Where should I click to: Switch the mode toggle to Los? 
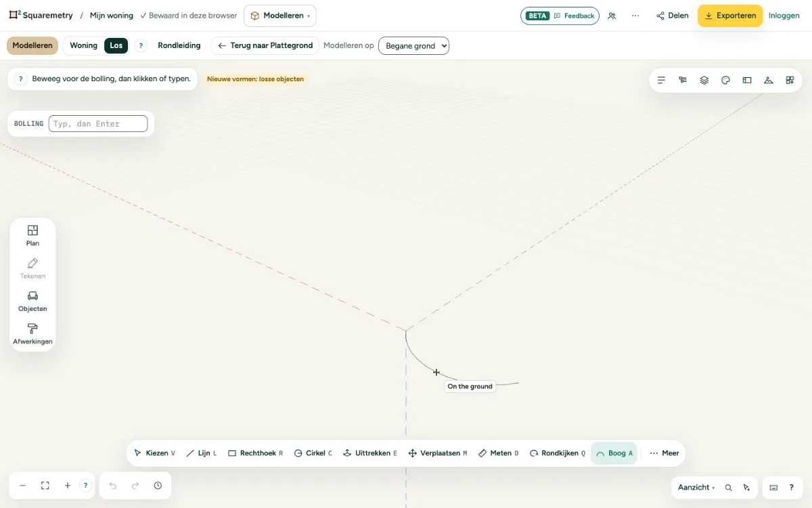click(116, 46)
